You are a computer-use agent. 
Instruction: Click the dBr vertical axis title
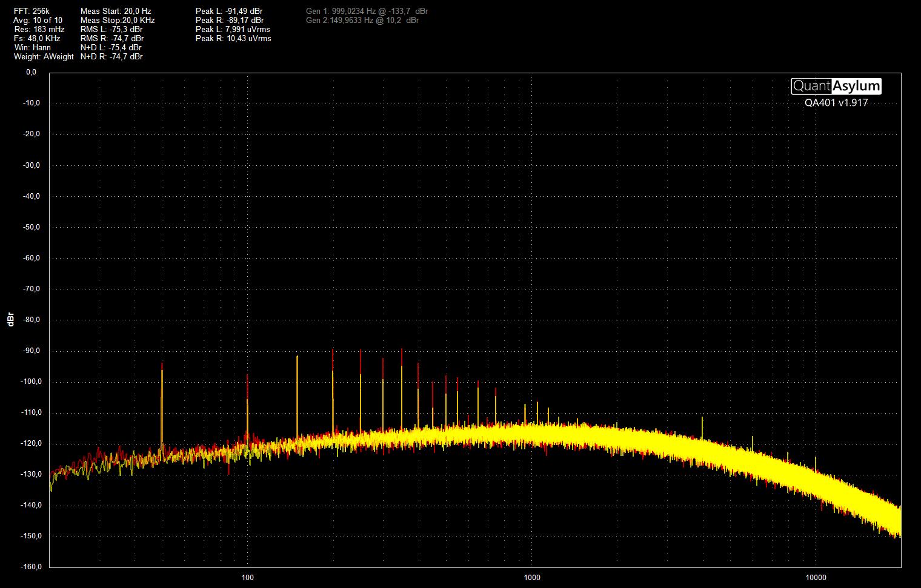click(10, 320)
